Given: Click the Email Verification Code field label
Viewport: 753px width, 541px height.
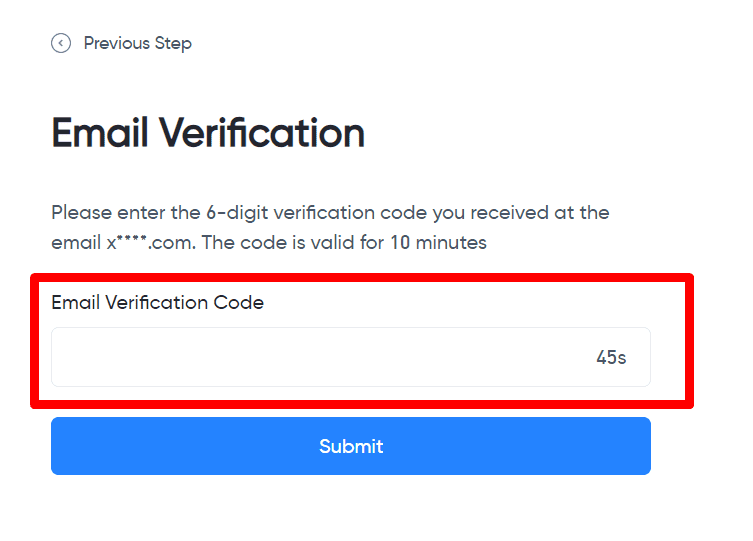Looking at the screenshot, I should coord(157,302).
